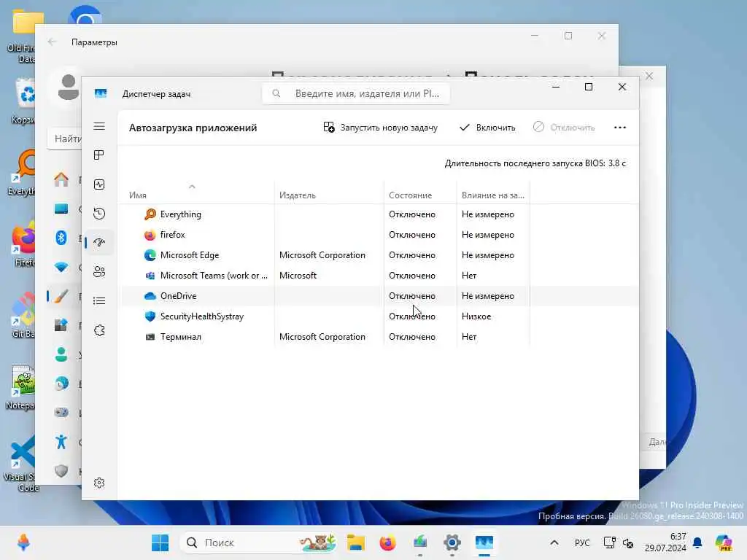Open App history page icon in sidebar
Image resolution: width=747 pixels, height=560 pixels.
click(99, 214)
